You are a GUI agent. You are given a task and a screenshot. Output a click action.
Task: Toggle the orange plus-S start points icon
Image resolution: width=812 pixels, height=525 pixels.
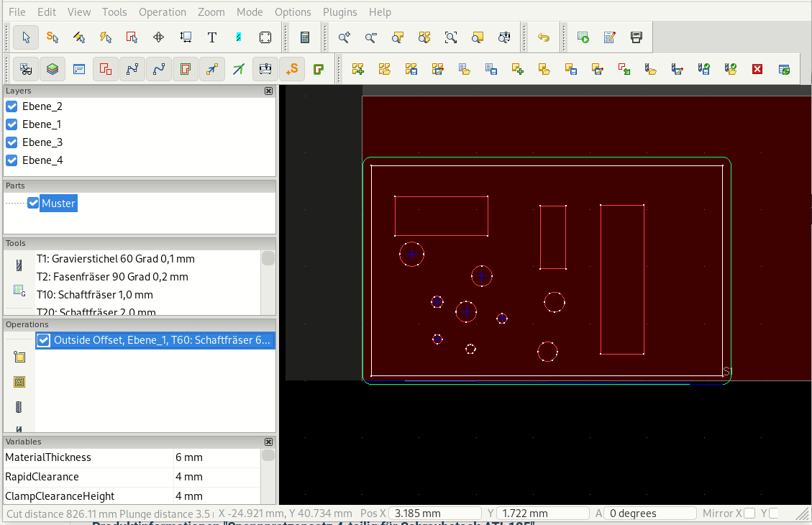point(292,69)
